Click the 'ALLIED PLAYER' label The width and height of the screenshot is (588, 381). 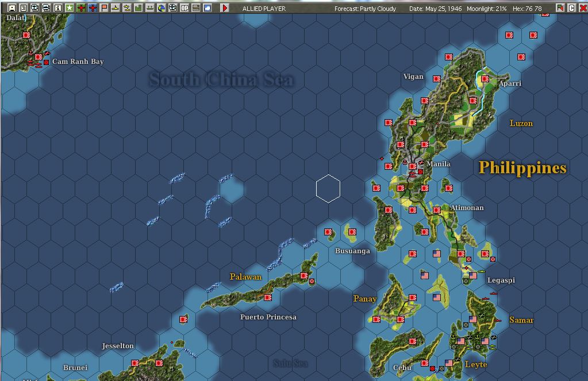click(264, 8)
